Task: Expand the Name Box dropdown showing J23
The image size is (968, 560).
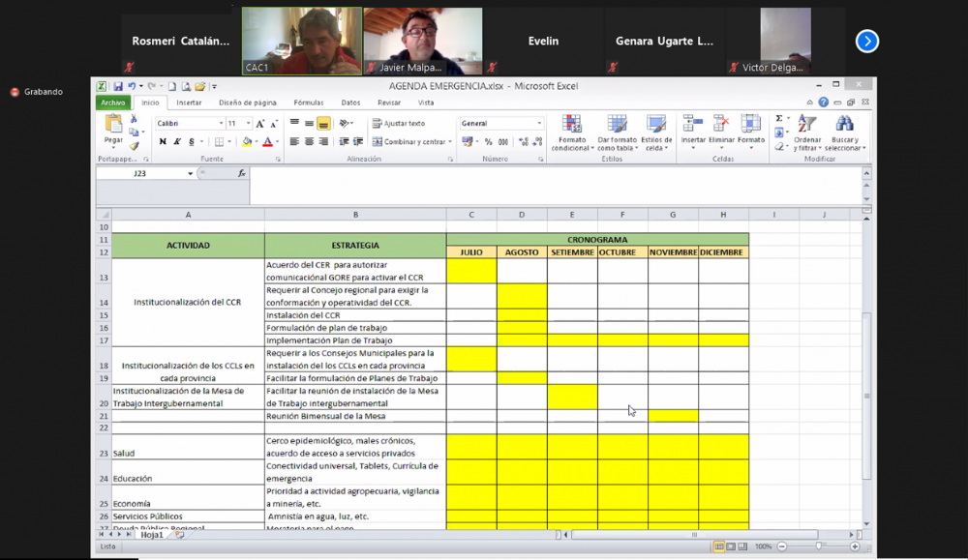Action: pos(190,173)
